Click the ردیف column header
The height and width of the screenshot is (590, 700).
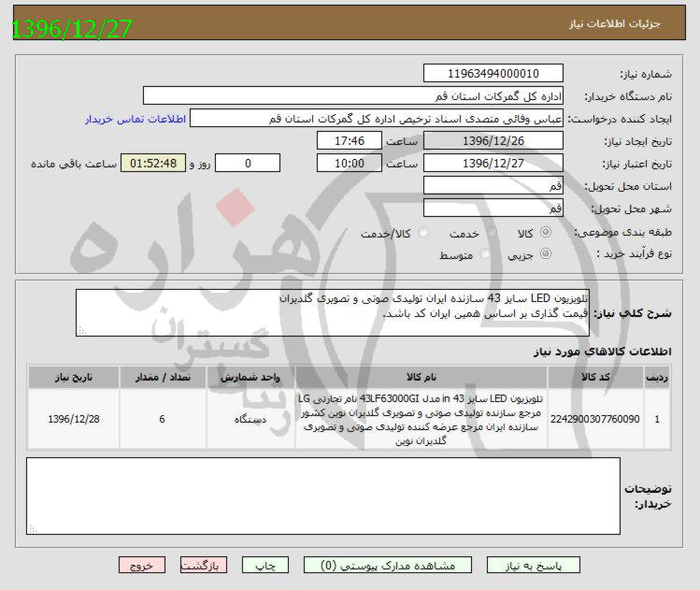pos(657,378)
